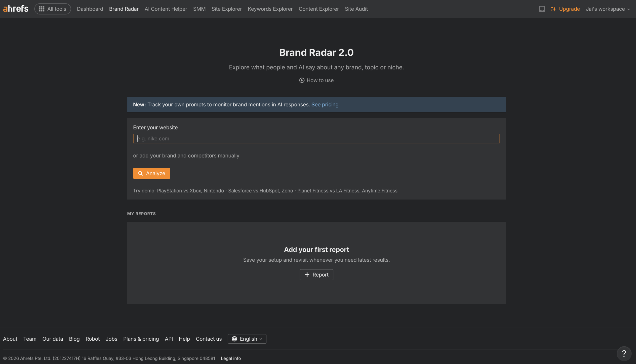The image size is (636, 364).
Task: Expand the English language dropdown
Action: coord(247,339)
